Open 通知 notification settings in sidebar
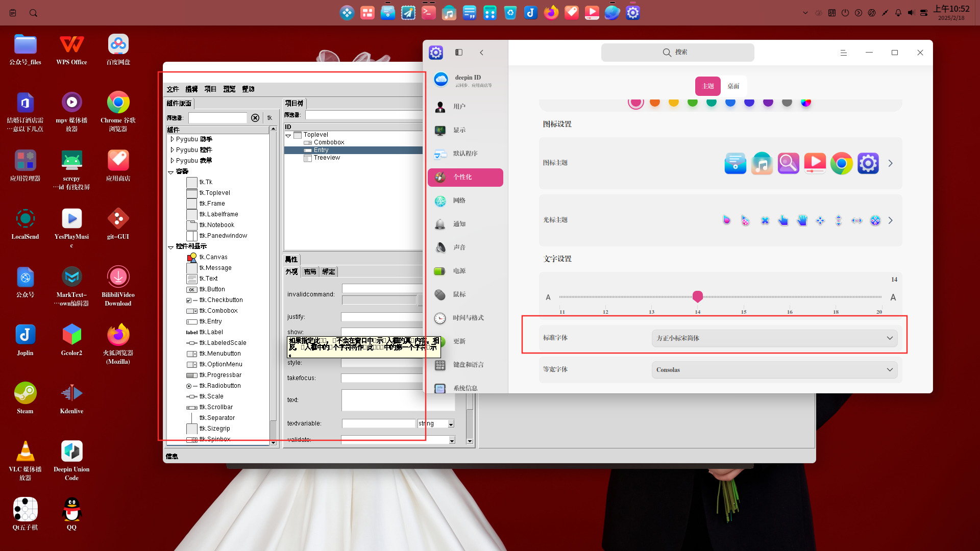This screenshot has height=551, width=980. click(x=465, y=224)
